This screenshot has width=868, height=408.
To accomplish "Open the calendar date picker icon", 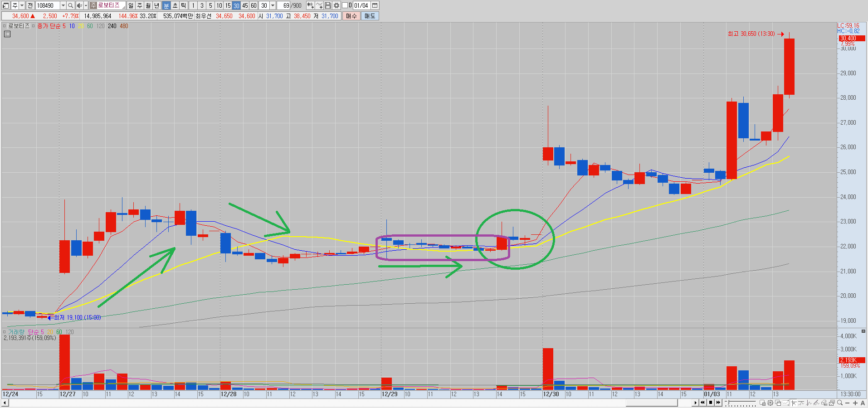I will (375, 5).
